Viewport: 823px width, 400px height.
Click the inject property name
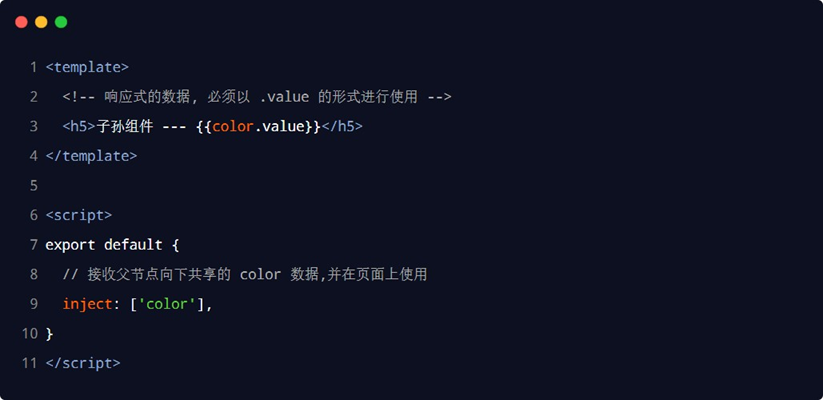click(x=87, y=304)
